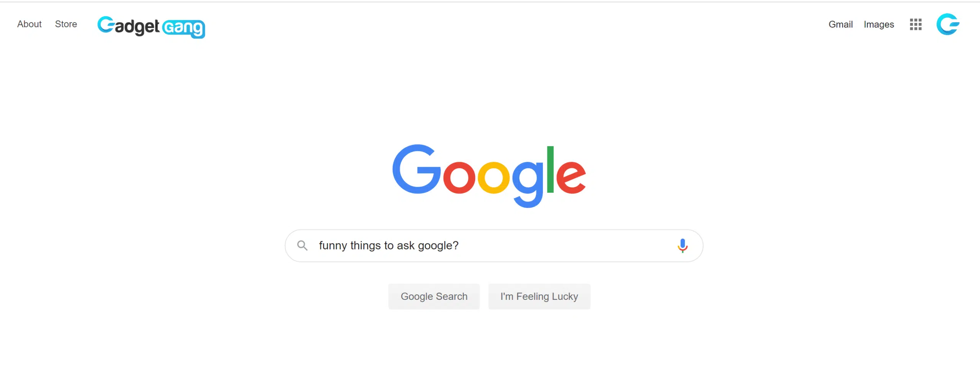This screenshot has width=980, height=379.
Task: Click the green letter l in the Google logo
Action: coord(550,169)
